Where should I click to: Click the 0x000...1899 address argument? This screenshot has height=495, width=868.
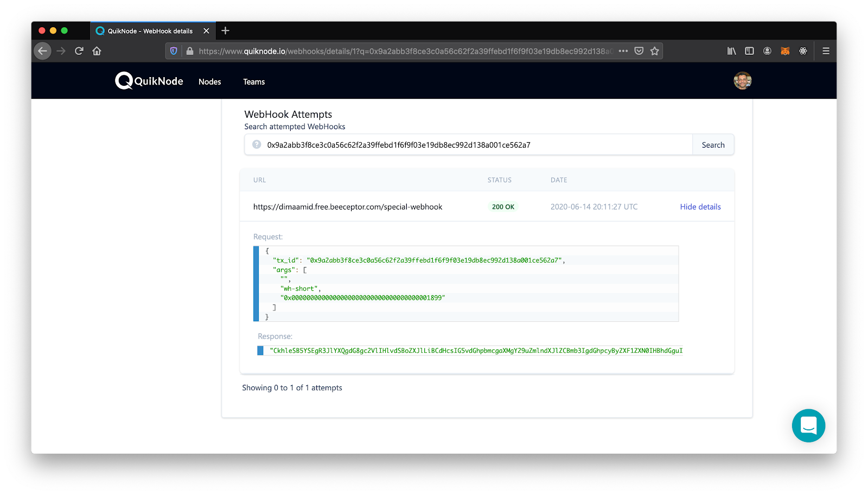tap(362, 298)
